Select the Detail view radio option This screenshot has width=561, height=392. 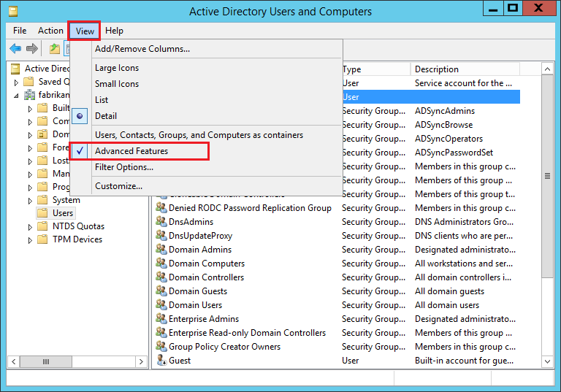[x=206, y=116]
